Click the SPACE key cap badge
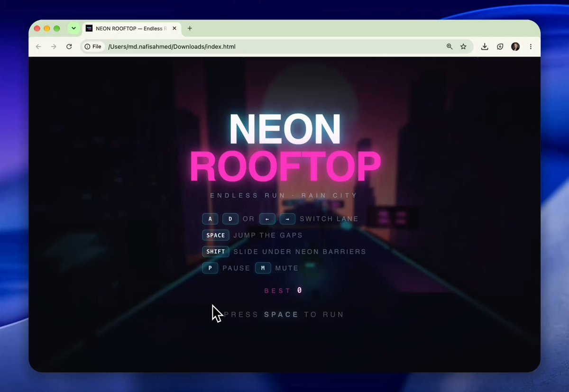The width and height of the screenshot is (569, 392). (x=216, y=236)
